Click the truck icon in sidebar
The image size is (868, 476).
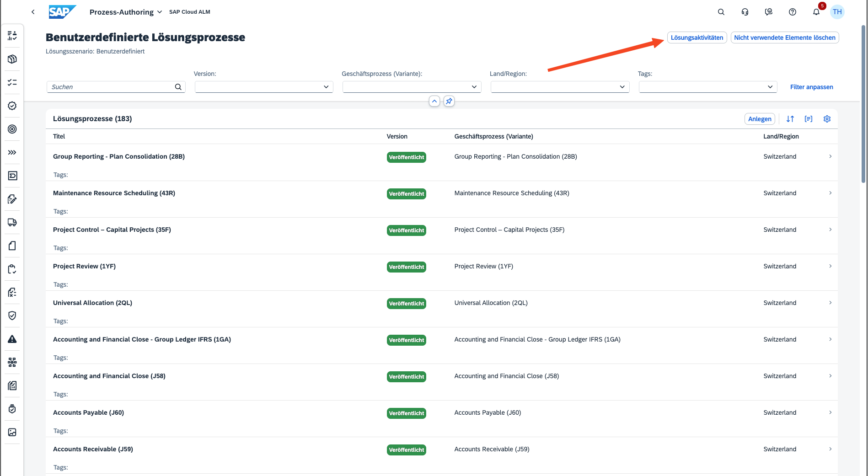pyautogui.click(x=12, y=222)
